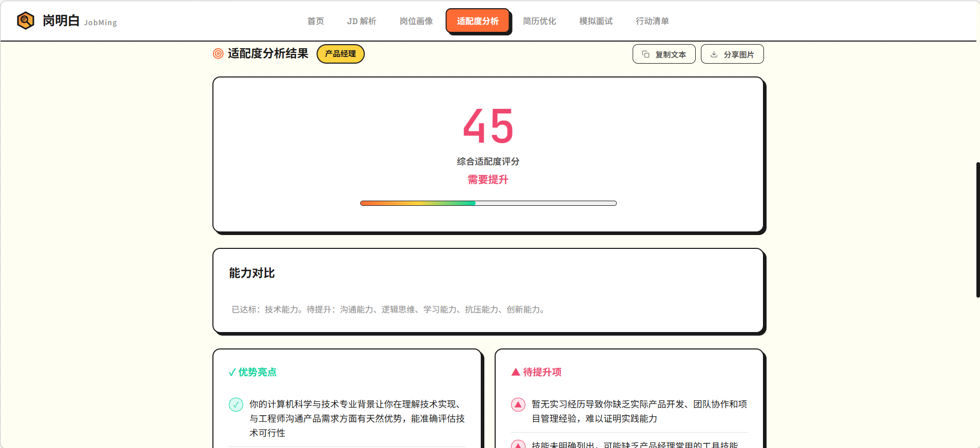The width and height of the screenshot is (980, 448).
Task: Select the 适配度分析 active tab
Action: click(x=478, y=21)
